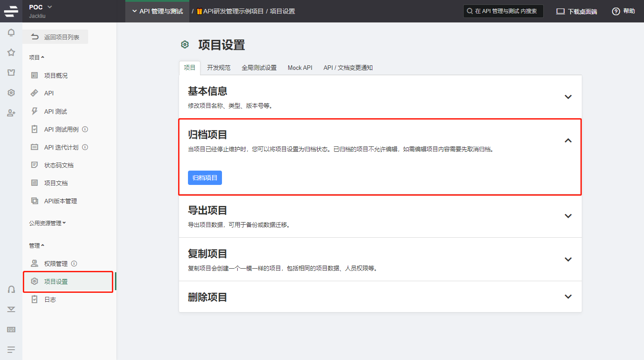This screenshot has height=360, width=644.
Task: Open keyboard shortcuts icon in left rail
Action: (11, 330)
